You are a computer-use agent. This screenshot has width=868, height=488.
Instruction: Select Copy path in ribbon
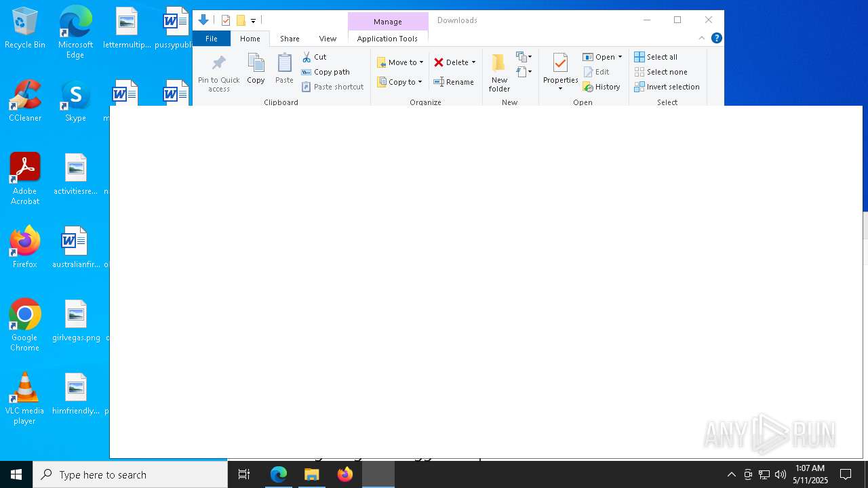(325, 72)
